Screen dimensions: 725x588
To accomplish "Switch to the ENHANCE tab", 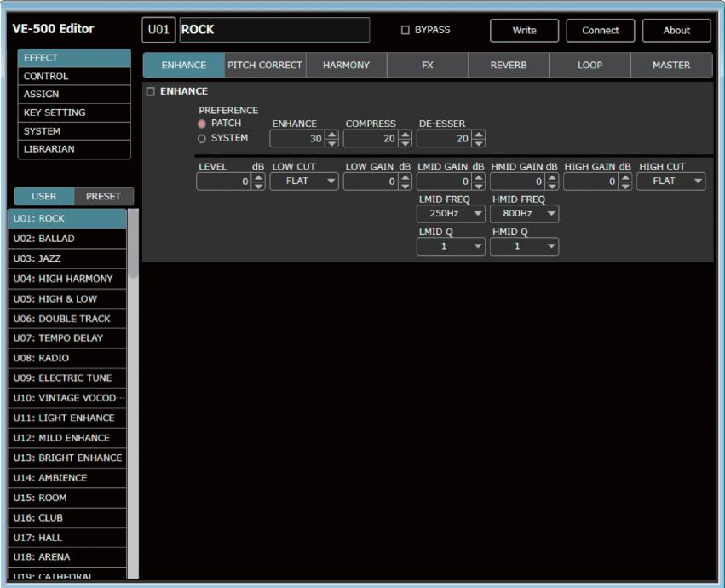I will pos(183,66).
